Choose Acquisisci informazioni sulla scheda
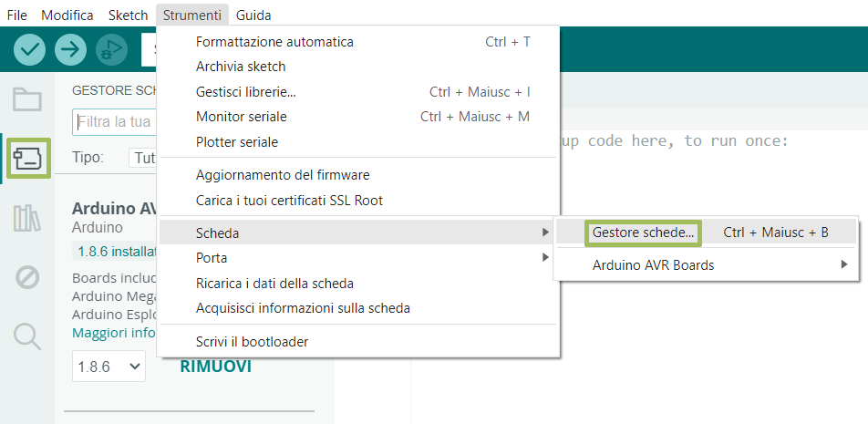 pyautogui.click(x=358, y=308)
